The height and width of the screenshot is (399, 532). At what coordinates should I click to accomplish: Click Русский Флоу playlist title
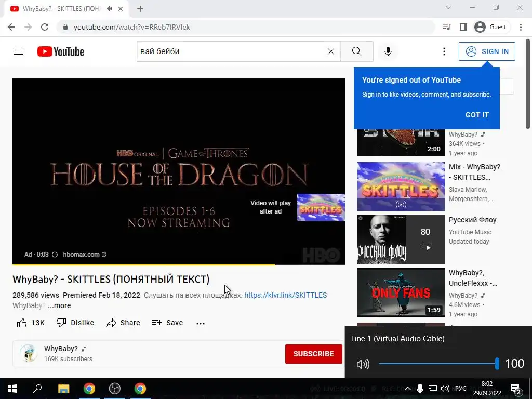(472, 220)
